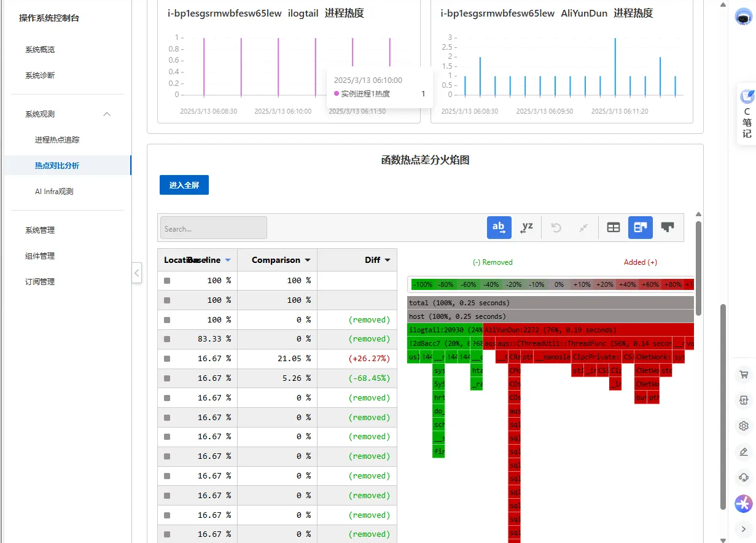Image resolution: width=756 pixels, height=543 pixels.
Task: Select 热点对比分析 submenu item
Action: pos(57,166)
